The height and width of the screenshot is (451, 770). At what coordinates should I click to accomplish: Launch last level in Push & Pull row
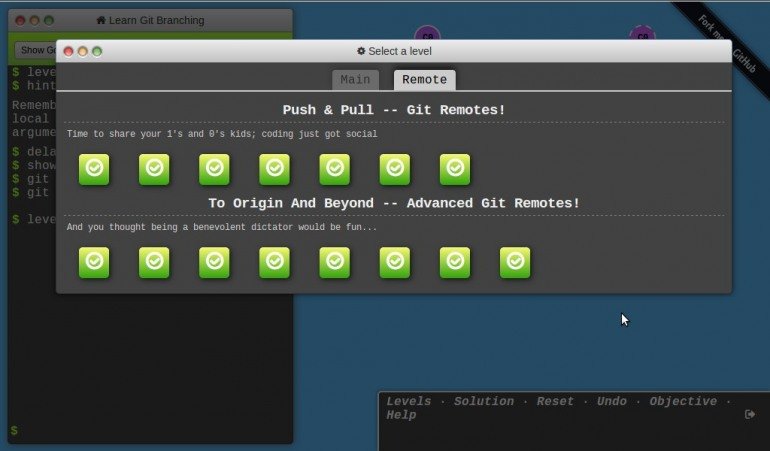tap(454, 169)
